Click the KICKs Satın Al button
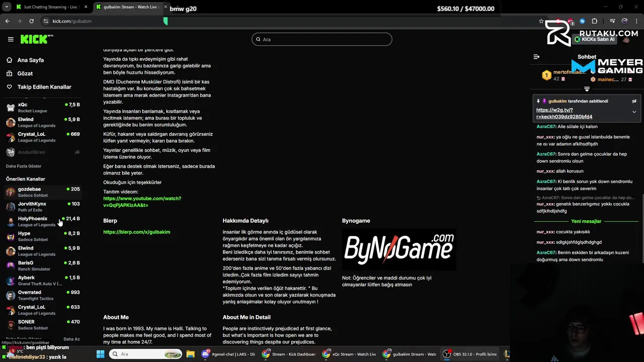Screen dimensions: 644x362 (595, 39)
